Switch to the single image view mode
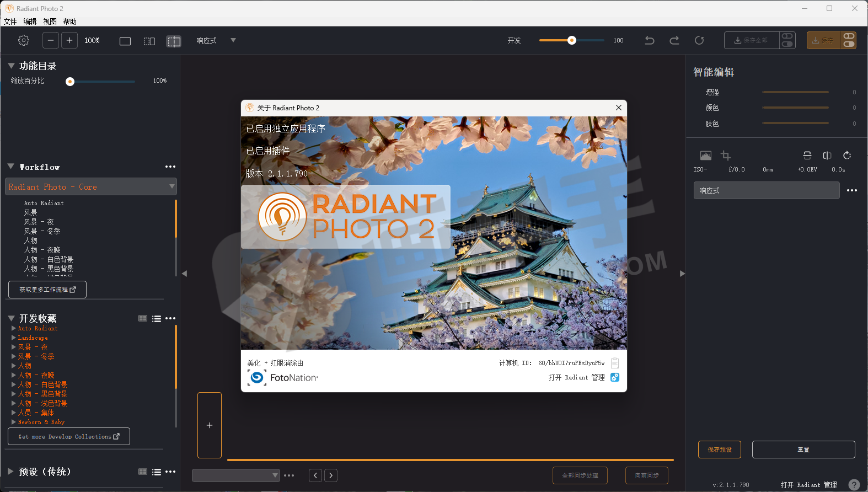The height and width of the screenshot is (492, 868). click(x=125, y=41)
